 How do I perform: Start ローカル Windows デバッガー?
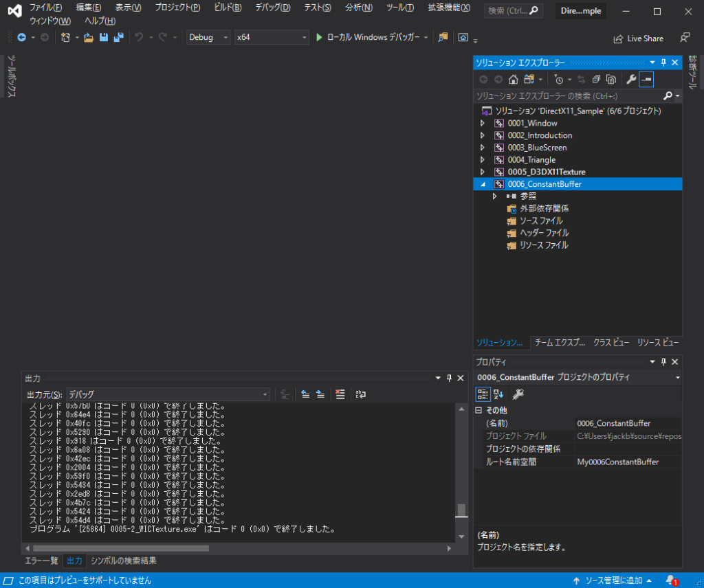(371, 38)
